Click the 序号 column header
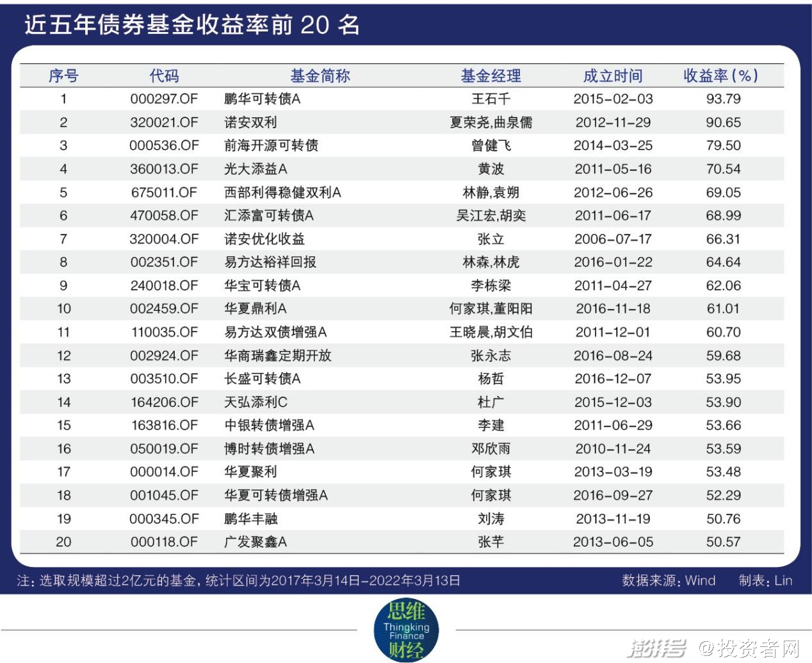The height and width of the screenshot is (663, 812). tap(63, 76)
